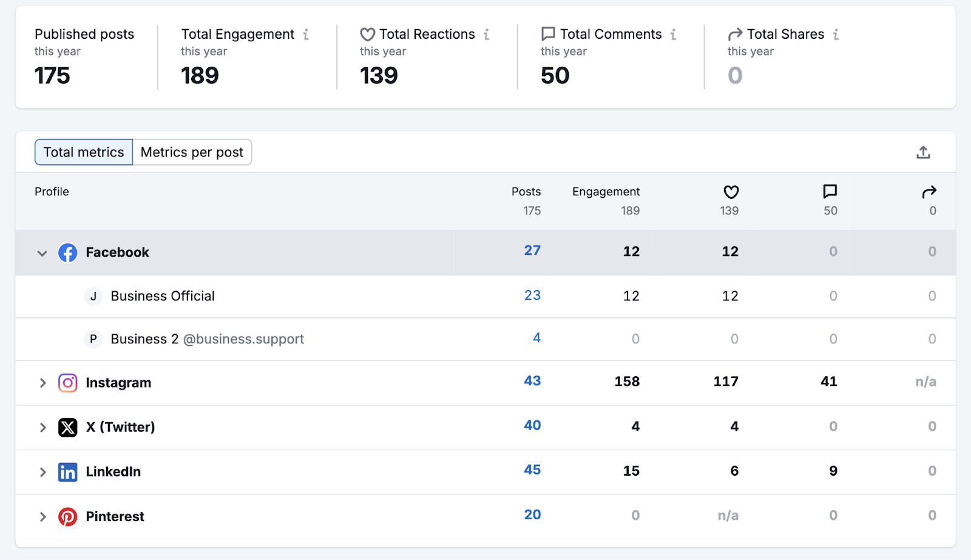Click the X (Twitter) platform icon
The image size is (971, 560).
point(68,427)
